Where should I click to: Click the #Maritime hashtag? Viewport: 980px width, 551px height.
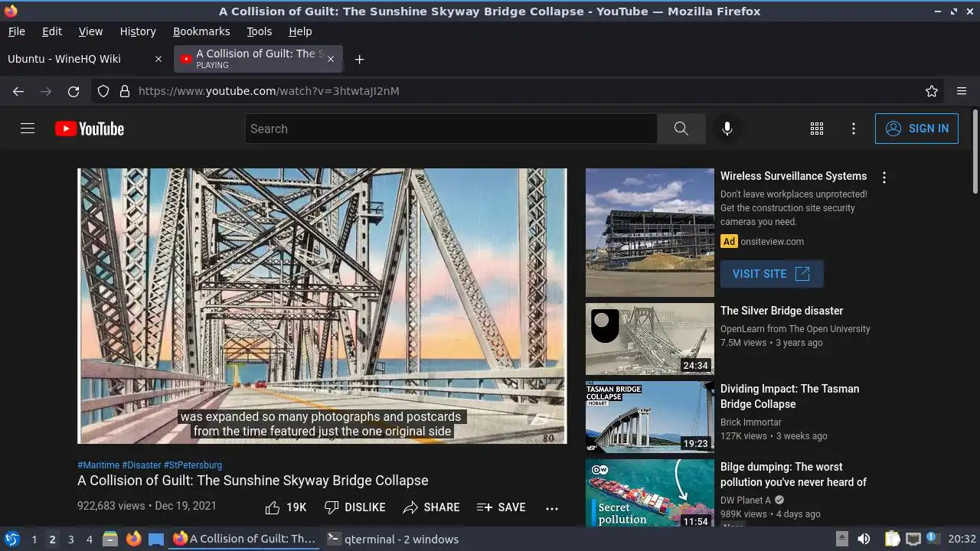coord(98,465)
